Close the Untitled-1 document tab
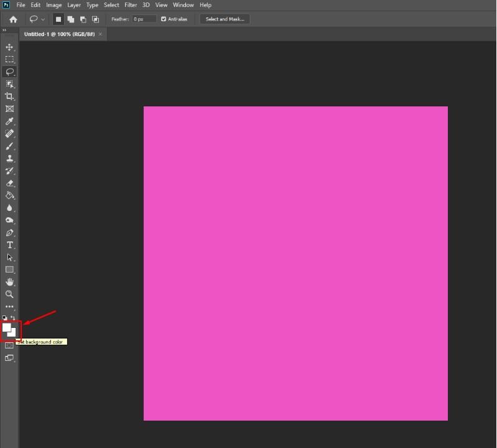 tap(101, 34)
